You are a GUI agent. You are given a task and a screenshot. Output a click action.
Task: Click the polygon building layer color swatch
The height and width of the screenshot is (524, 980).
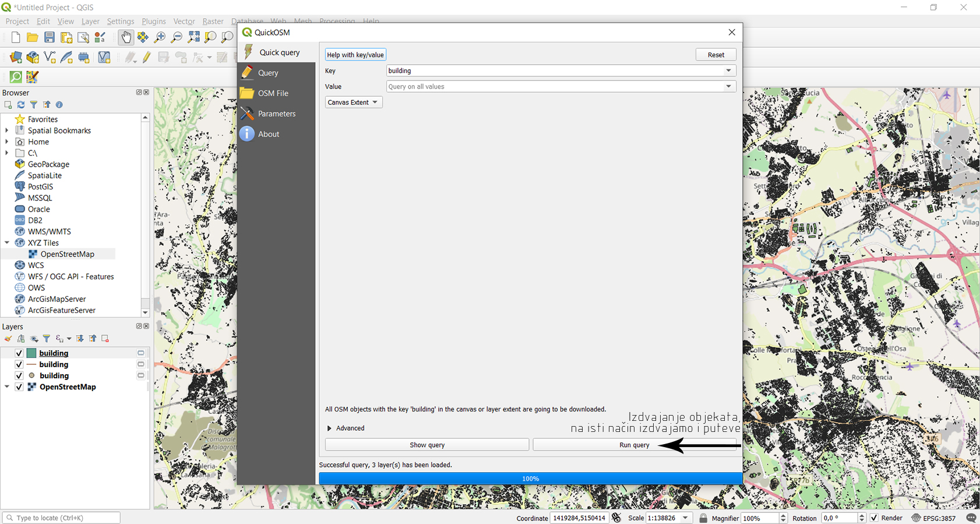tap(31, 353)
